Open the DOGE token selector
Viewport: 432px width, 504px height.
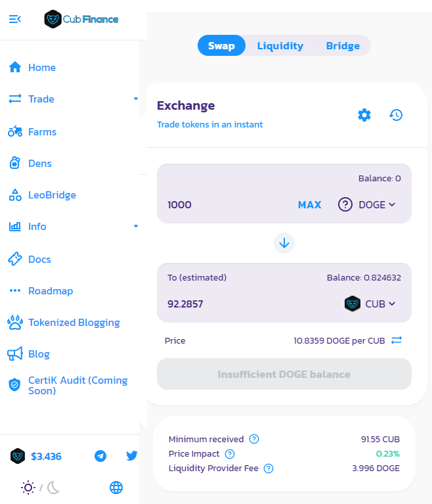[x=366, y=204]
